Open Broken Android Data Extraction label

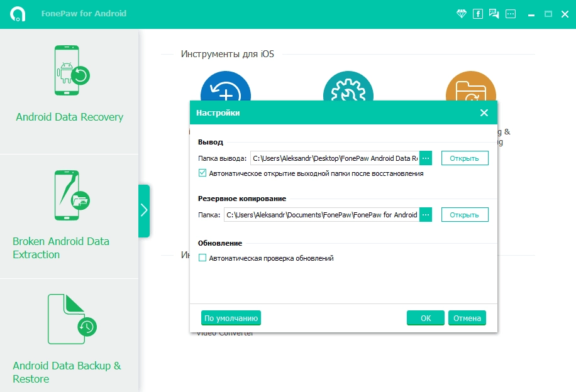(x=61, y=248)
